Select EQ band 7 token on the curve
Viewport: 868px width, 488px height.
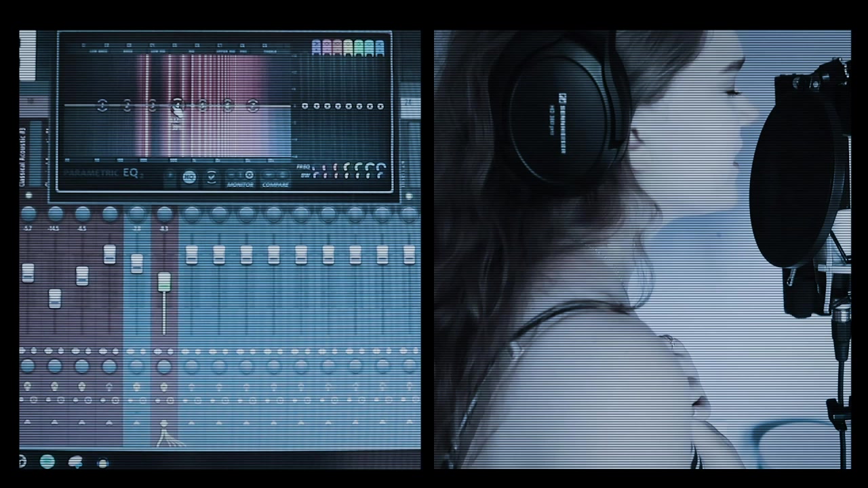[253, 105]
